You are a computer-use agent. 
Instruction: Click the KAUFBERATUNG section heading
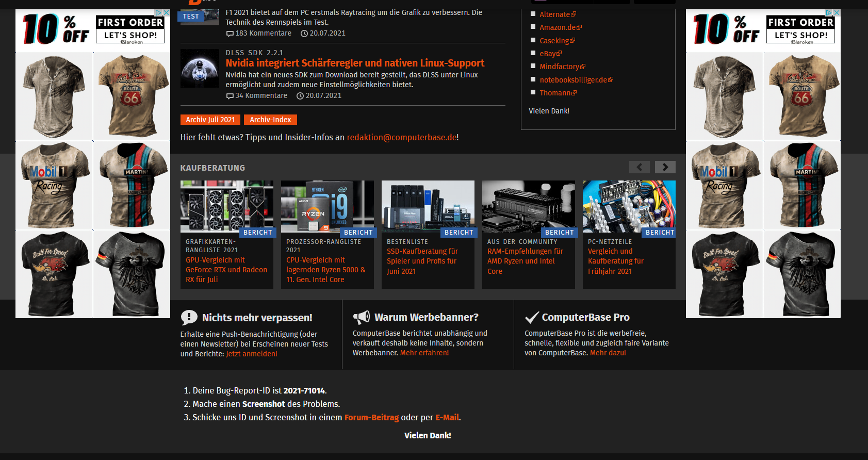coord(212,168)
